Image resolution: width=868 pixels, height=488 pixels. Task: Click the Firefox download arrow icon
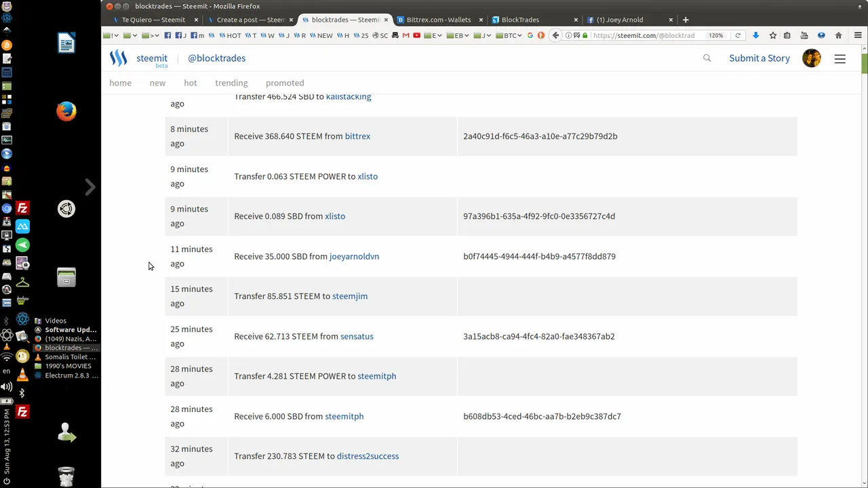point(755,35)
